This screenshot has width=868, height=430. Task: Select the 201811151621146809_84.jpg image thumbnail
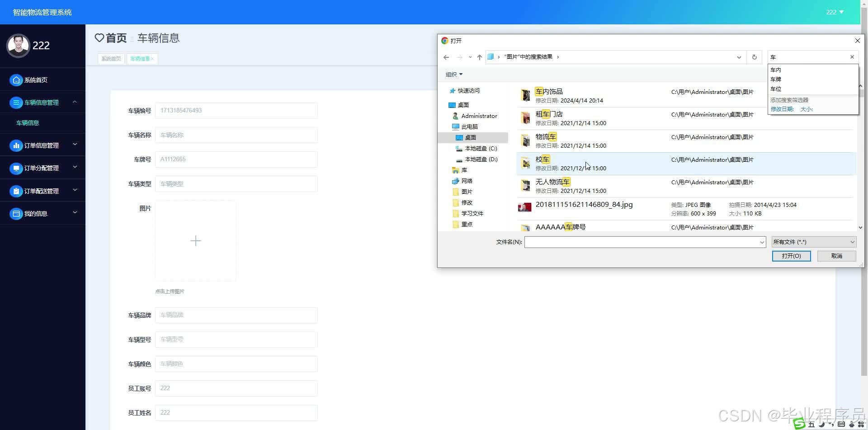pyautogui.click(x=525, y=207)
